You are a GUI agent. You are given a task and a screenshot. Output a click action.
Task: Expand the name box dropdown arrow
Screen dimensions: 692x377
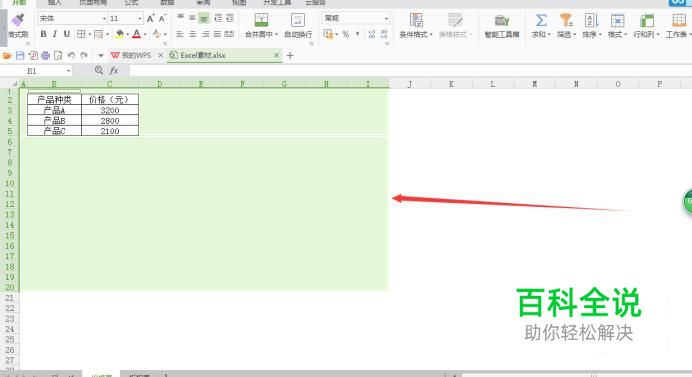point(69,71)
